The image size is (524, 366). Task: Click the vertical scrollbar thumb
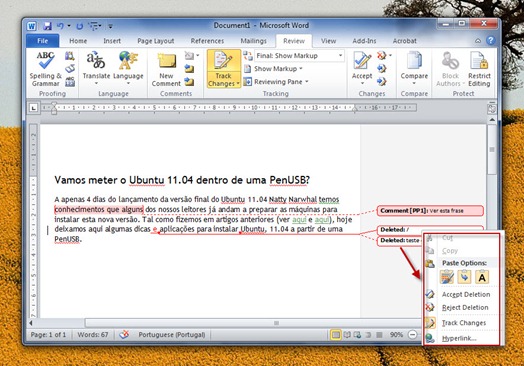492,150
